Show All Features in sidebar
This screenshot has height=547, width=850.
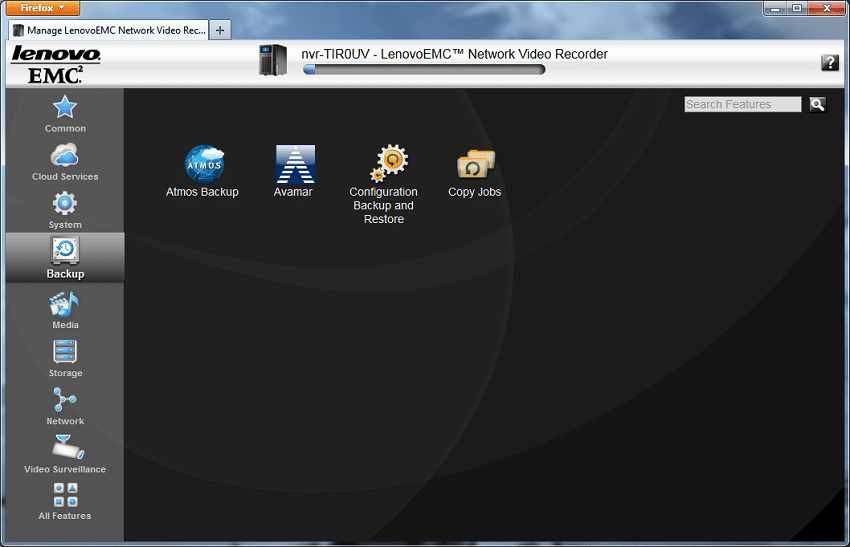[x=65, y=501]
